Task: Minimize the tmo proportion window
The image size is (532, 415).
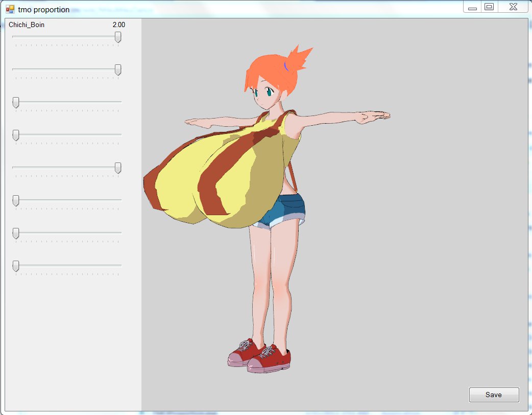Action: [472, 7]
